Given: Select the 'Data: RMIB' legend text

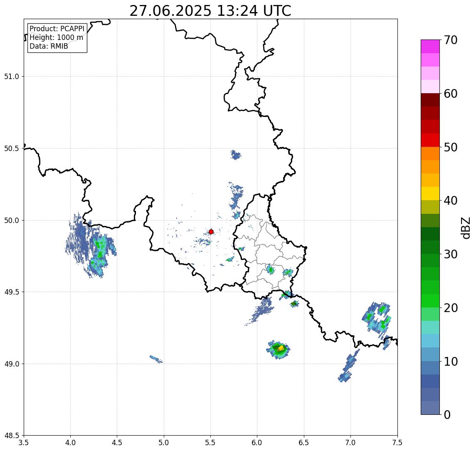Looking at the screenshot, I should (x=49, y=46).
